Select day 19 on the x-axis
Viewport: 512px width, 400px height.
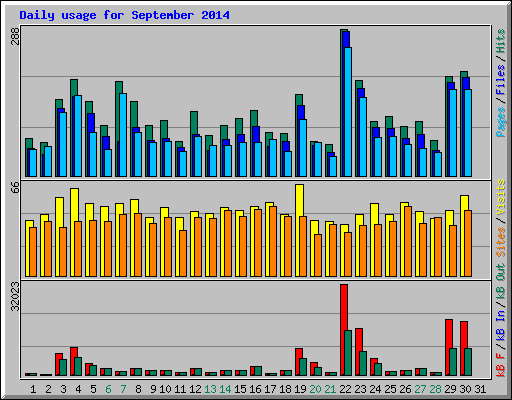(300, 389)
